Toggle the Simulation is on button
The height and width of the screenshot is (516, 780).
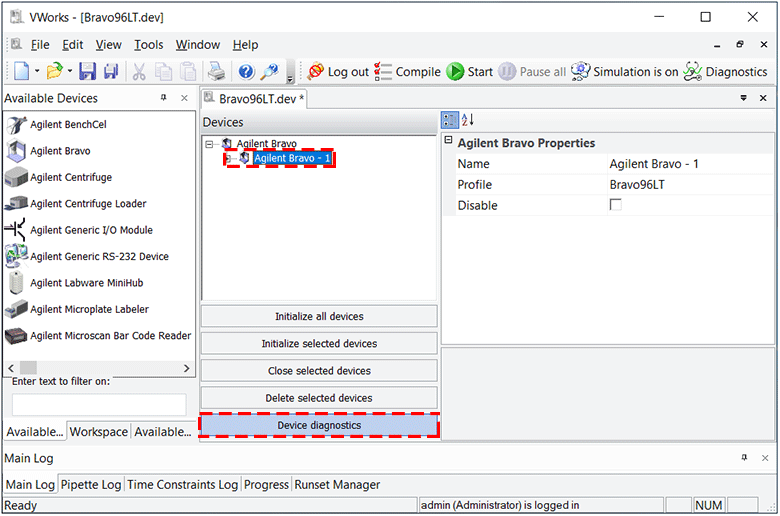(625, 72)
